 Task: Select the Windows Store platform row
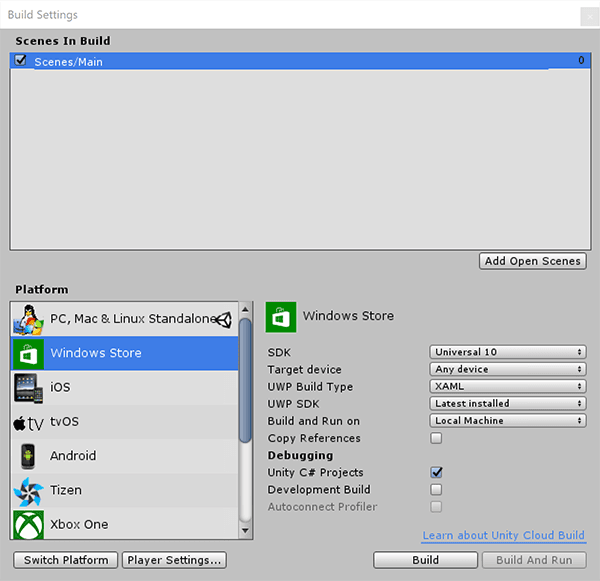point(125,353)
